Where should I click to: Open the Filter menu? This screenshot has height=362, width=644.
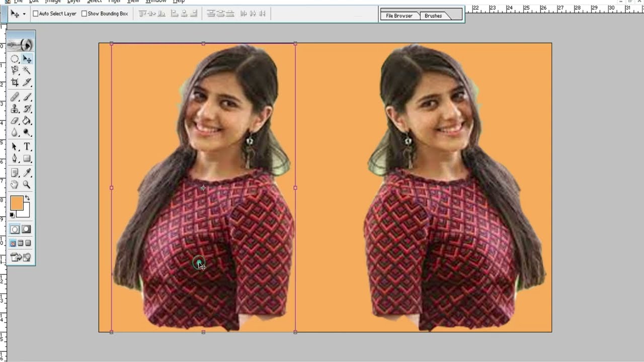click(x=115, y=2)
